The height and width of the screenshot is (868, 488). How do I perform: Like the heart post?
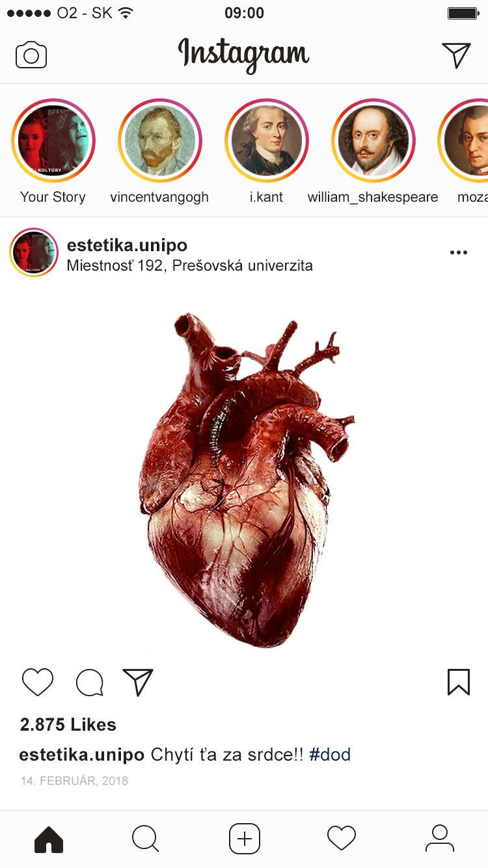(x=38, y=683)
